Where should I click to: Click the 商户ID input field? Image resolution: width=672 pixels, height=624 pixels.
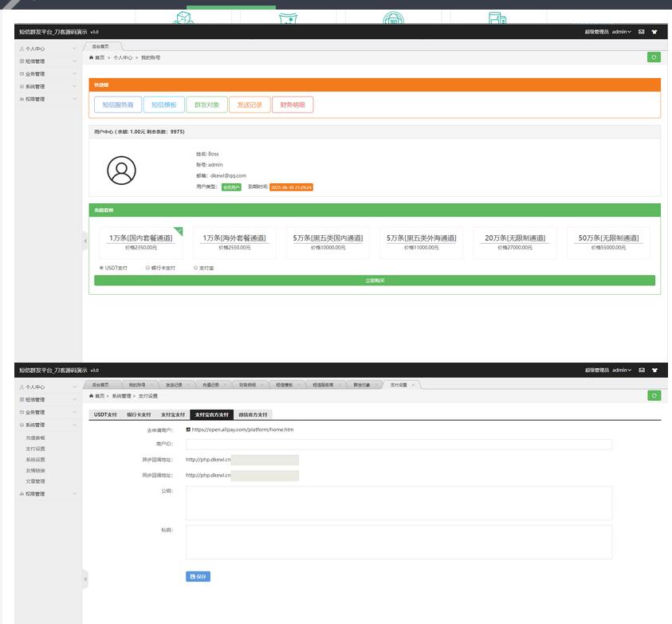tap(399, 445)
